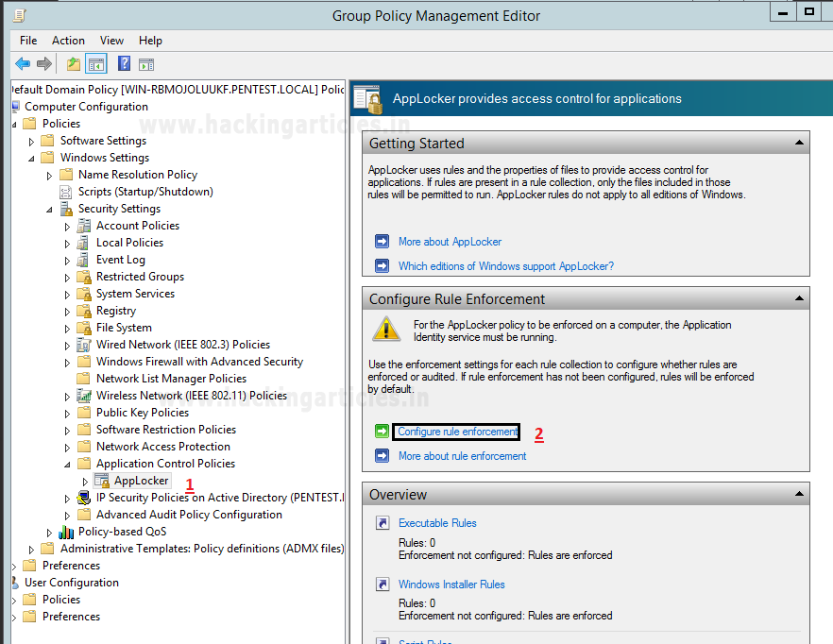Select Windows Firewall with Advanced Security
Viewport: 833px width, 644px height.
pos(199,362)
